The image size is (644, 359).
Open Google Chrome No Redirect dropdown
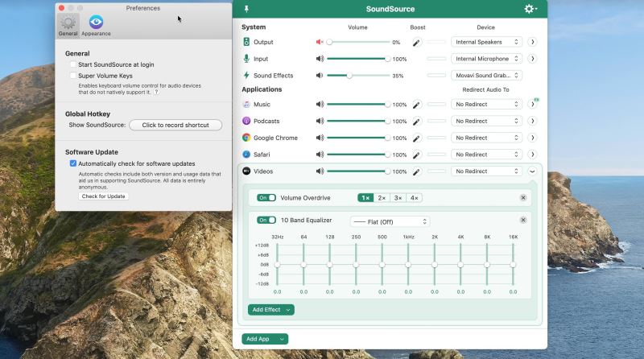click(x=486, y=138)
